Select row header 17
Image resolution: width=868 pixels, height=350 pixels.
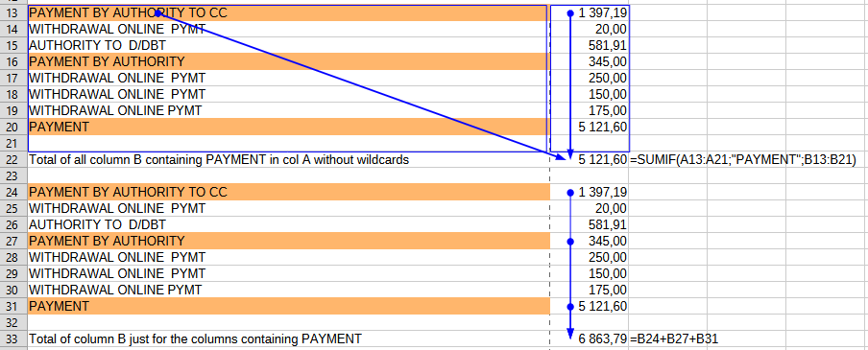click(13, 78)
